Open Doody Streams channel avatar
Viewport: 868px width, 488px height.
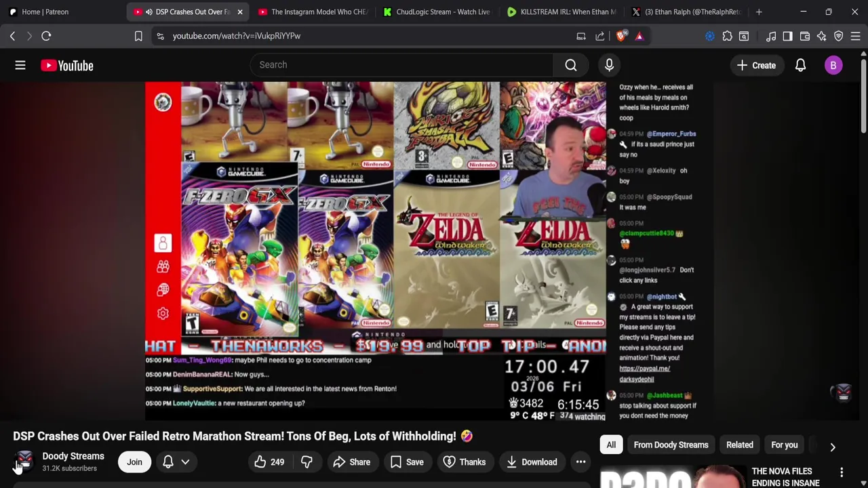24,462
